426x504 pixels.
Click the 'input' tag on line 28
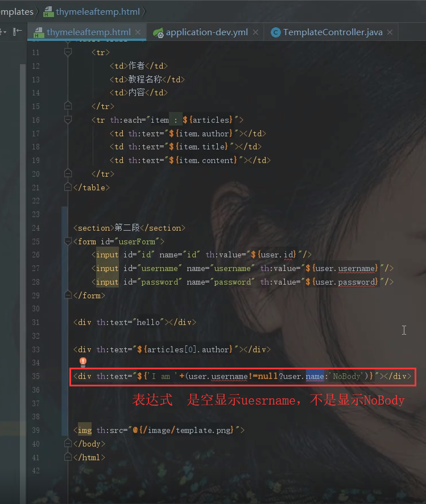107,282
